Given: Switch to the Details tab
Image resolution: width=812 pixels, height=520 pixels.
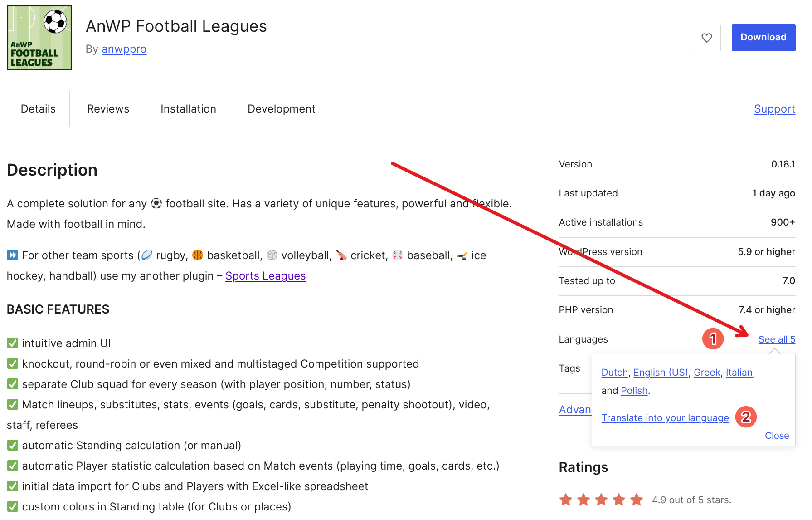Looking at the screenshot, I should (x=38, y=109).
